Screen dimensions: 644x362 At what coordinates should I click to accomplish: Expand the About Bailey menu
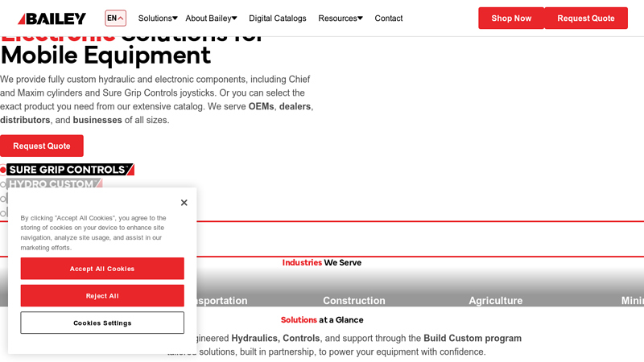211,19
